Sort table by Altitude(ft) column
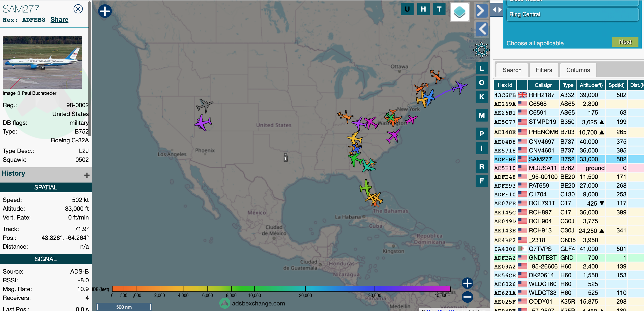644x311 pixels. point(591,85)
